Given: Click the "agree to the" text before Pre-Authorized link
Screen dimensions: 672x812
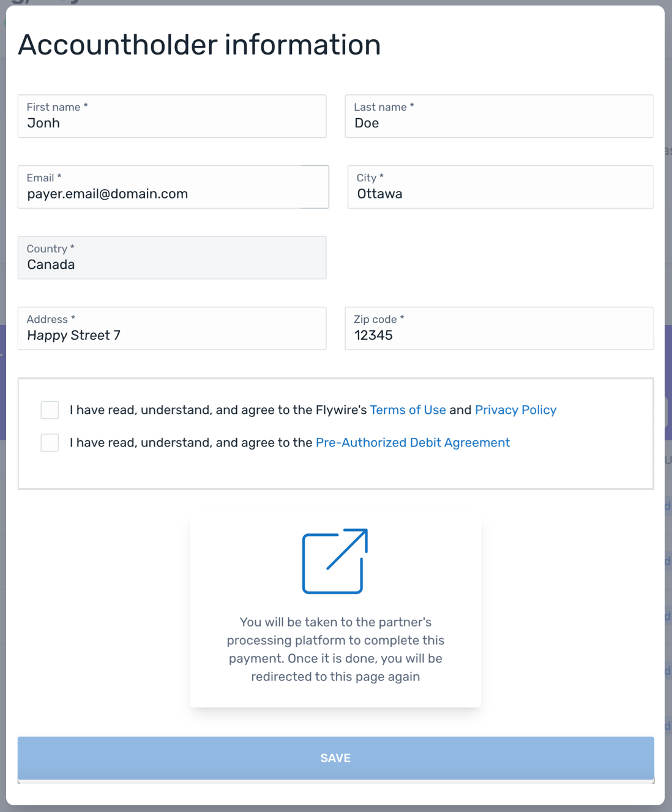Looking at the screenshot, I should (191, 442).
